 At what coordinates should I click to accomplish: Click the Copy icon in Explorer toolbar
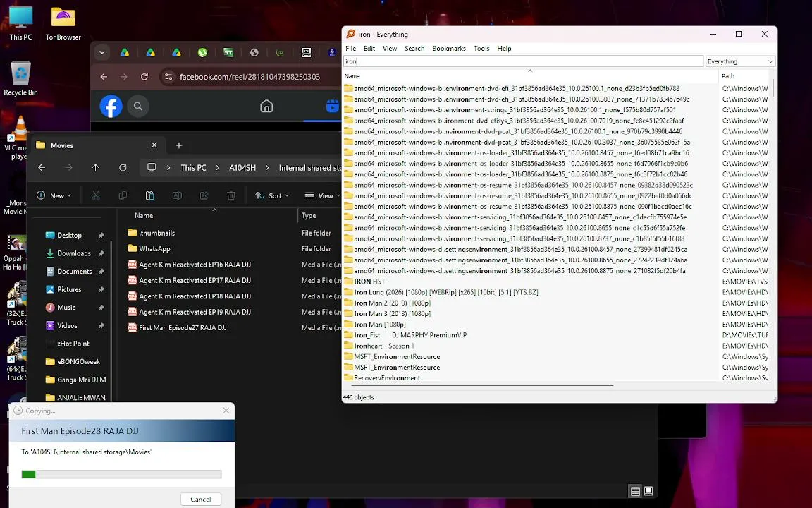(123, 195)
